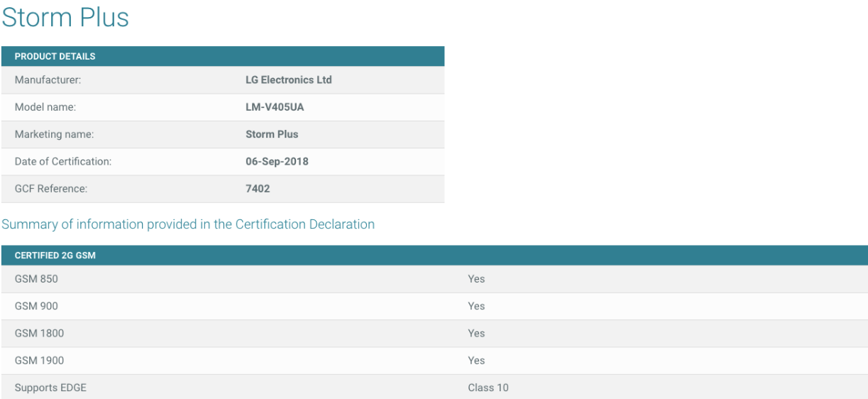Screen dimensions: 868x399
Task: Select the LG Electronics Ltd manufacturer value
Action: click(x=288, y=80)
